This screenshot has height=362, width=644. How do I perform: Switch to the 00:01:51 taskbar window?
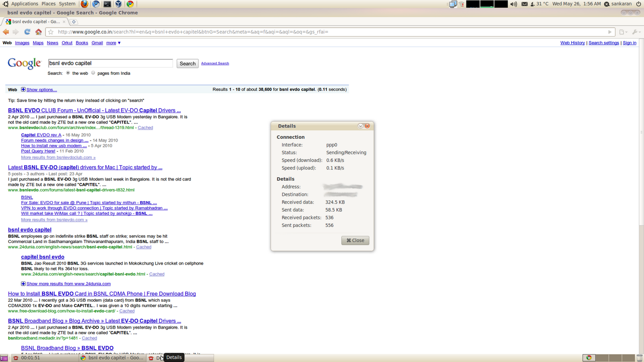44,358
